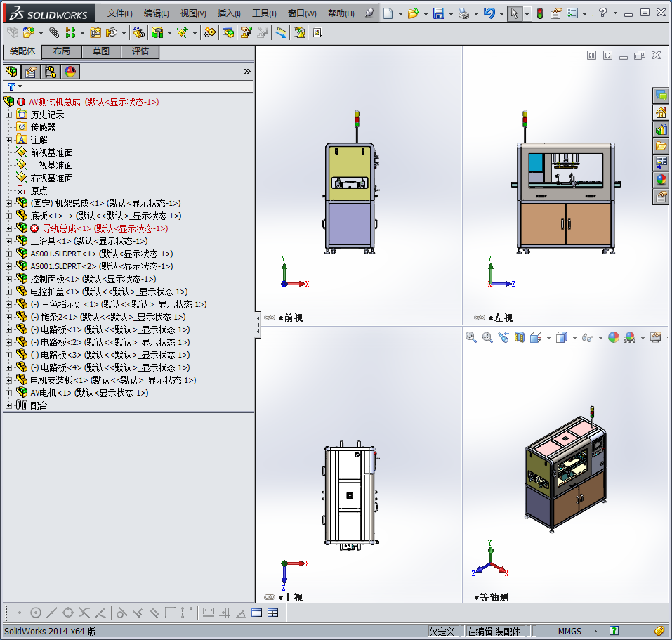This screenshot has height=640, width=672.
Task: Click the Print icon
Action: (463, 13)
